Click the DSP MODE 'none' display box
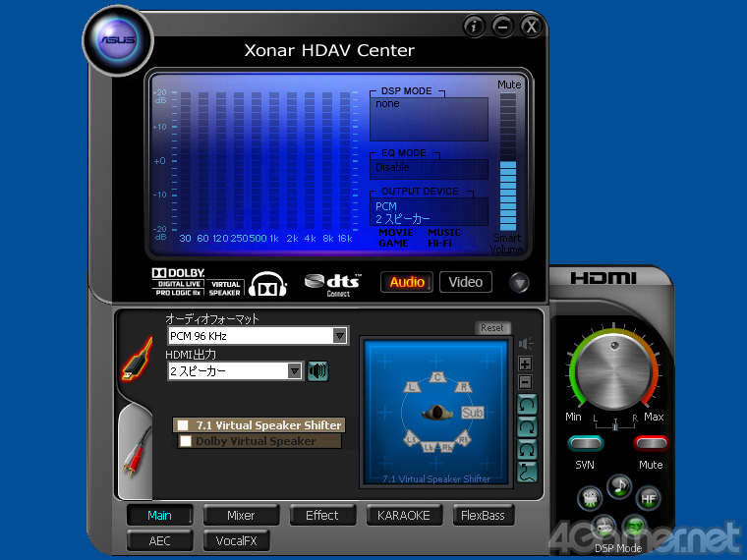This screenshot has height=560, width=747. click(429, 119)
